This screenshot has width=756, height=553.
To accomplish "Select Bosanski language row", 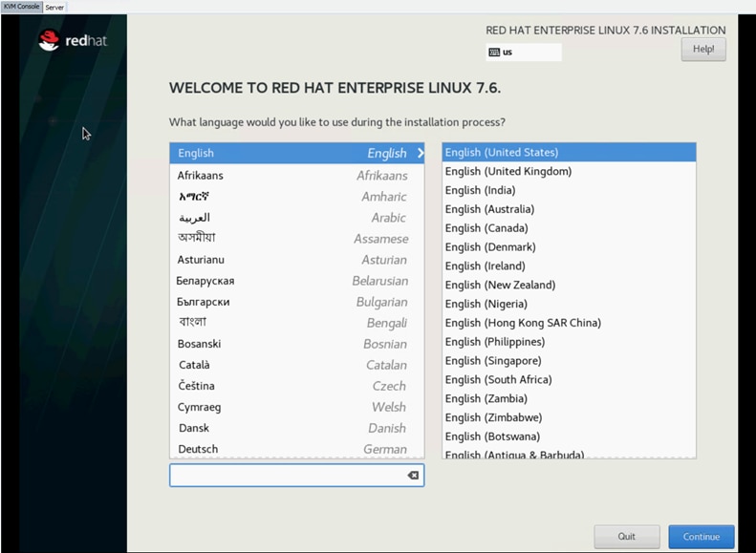I will tap(297, 344).
